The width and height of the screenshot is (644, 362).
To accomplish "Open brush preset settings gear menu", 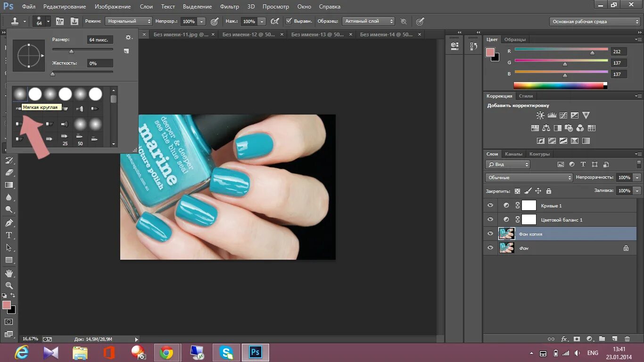I will [128, 37].
